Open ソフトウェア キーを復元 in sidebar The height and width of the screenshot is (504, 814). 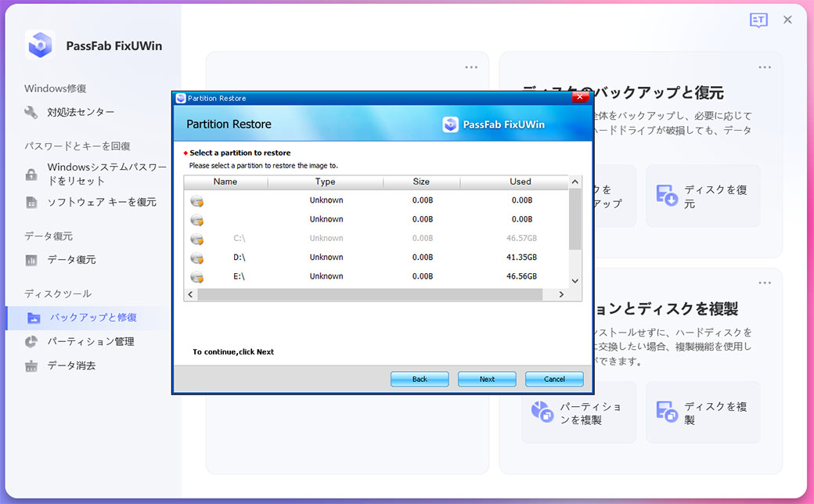click(x=101, y=202)
